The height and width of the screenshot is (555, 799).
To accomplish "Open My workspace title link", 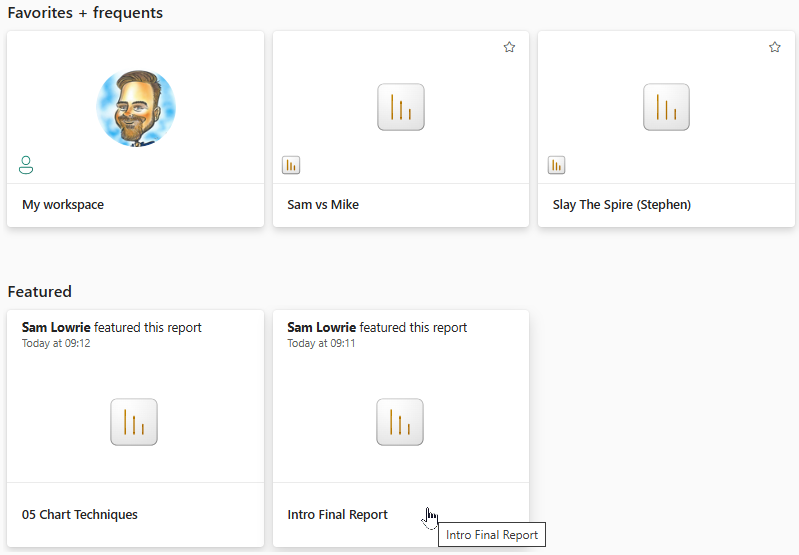I will coord(63,205).
